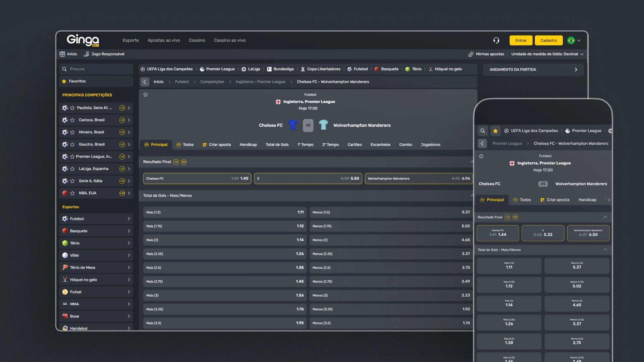Image resolution: width=644 pixels, height=362 pixels.
Task: Click the MMA sport icon in sidebar
Action: [x=65, y=304]
